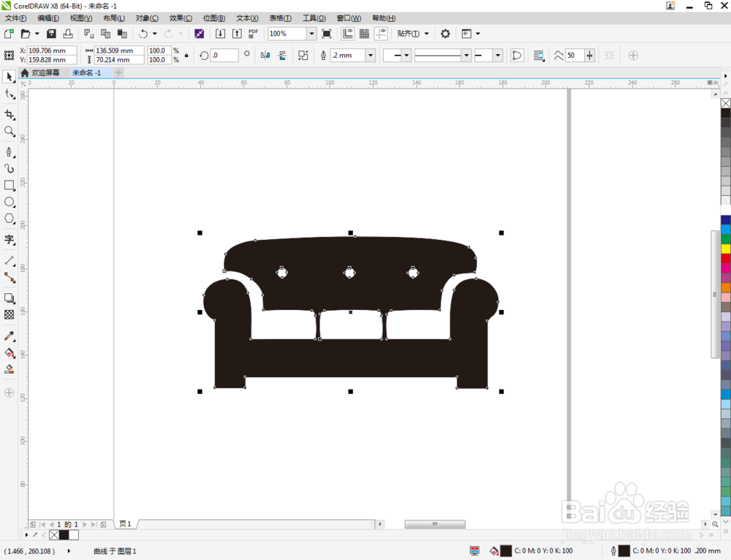This screenshot has height=560, width=731.
Task: Open the start arrowhead dropdown
Action: click(x=406, y=56)
